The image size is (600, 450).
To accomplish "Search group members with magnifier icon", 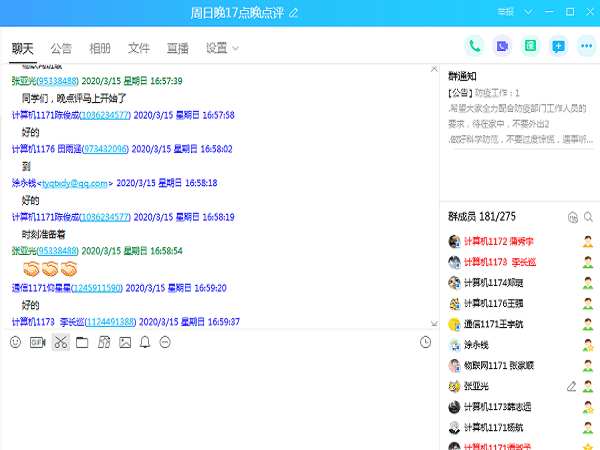I will (588, 217).
